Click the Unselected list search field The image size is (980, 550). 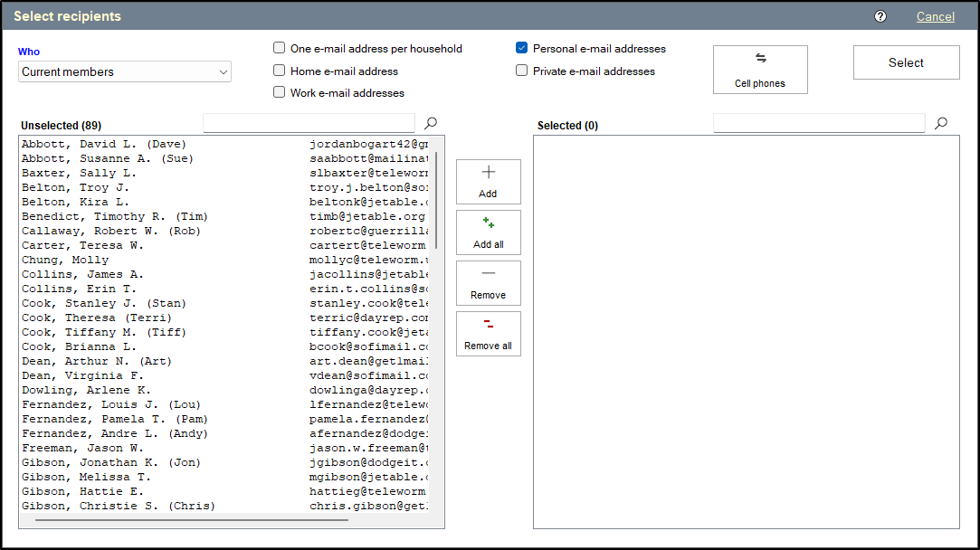pos(309,123)
